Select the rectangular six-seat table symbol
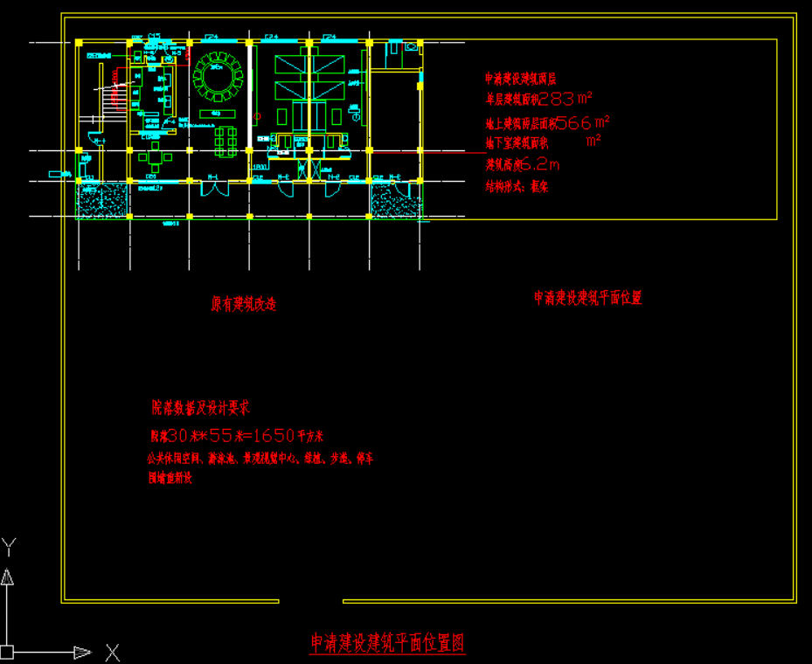The image size is (812, 664). pos(226,140)
